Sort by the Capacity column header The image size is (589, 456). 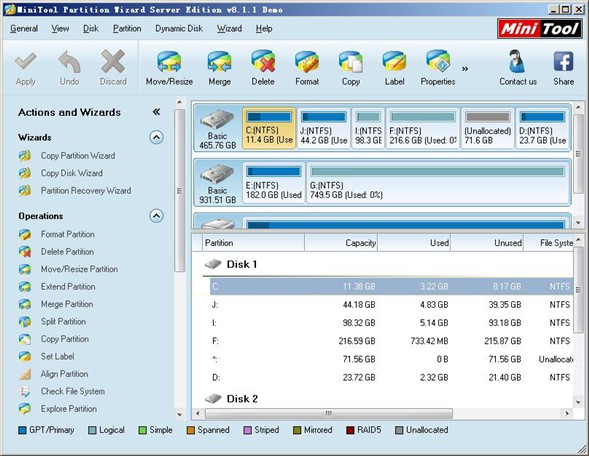coord(341,243)
